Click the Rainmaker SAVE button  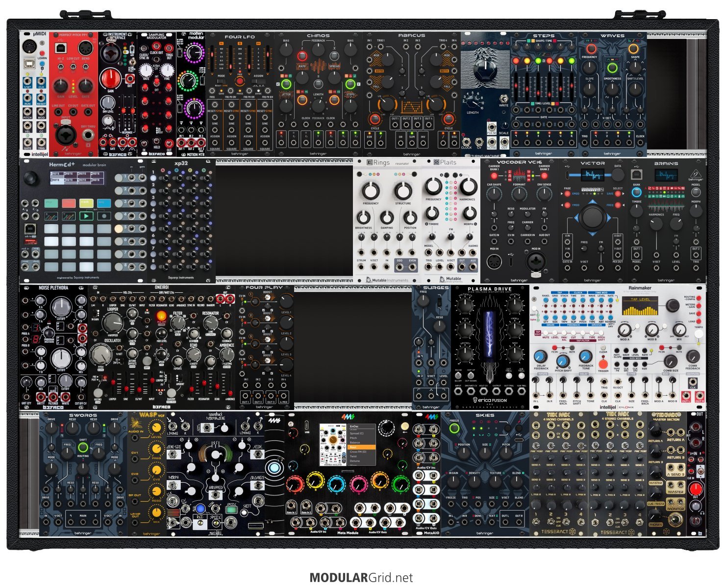[698, 313]
